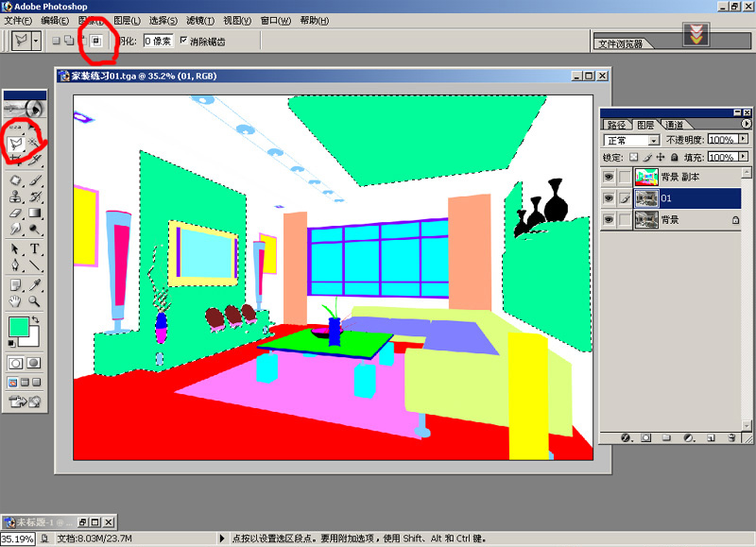Toggle lock all padlock
The width and height of the screenshot is (756, 547).
(x=675, y=157)
